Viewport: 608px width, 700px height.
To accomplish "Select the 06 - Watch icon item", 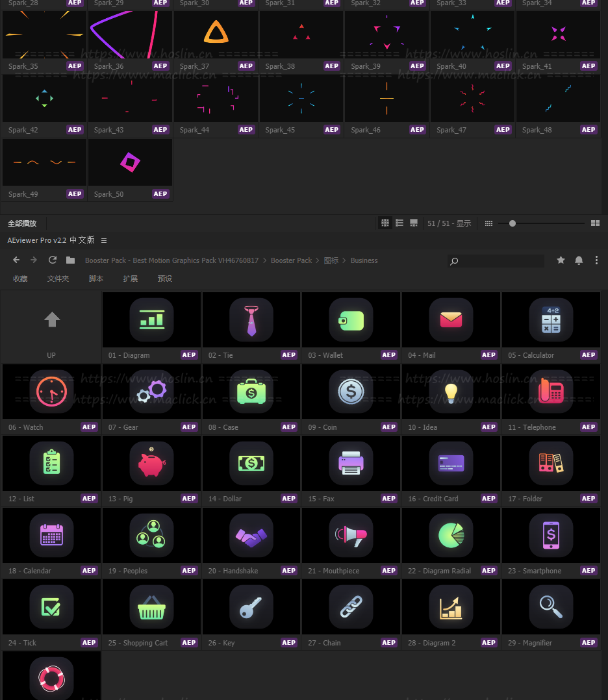I will coord(51,399).
